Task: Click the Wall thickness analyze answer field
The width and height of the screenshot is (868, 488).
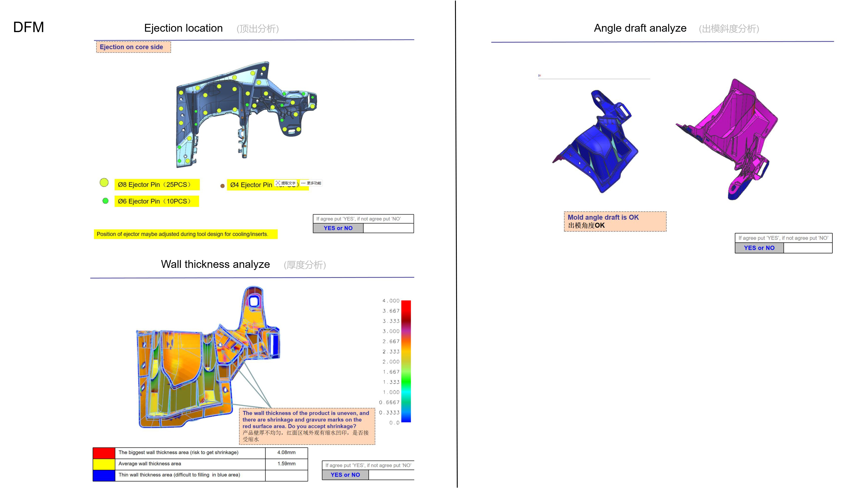Action: coord(391,475)
